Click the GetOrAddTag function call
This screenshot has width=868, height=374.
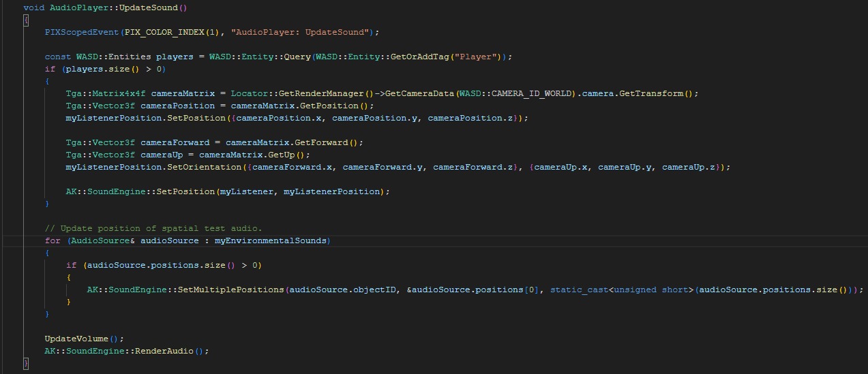pyautogui.click(x=406, y=57)
